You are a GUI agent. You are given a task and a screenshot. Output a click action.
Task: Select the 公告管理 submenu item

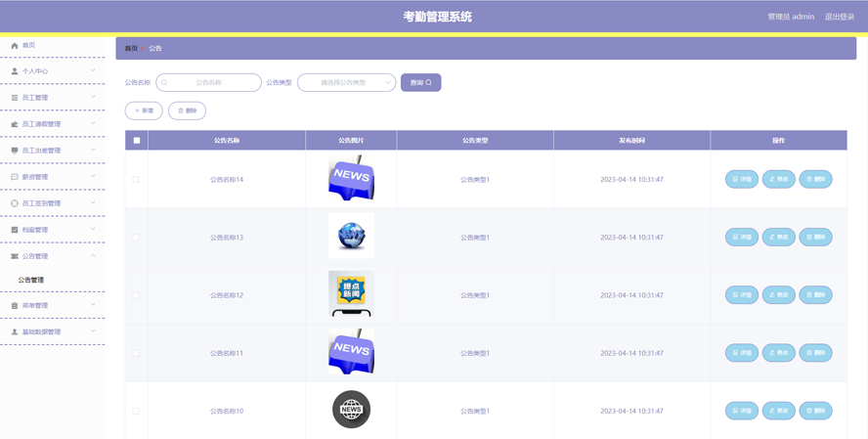point(31,281)
